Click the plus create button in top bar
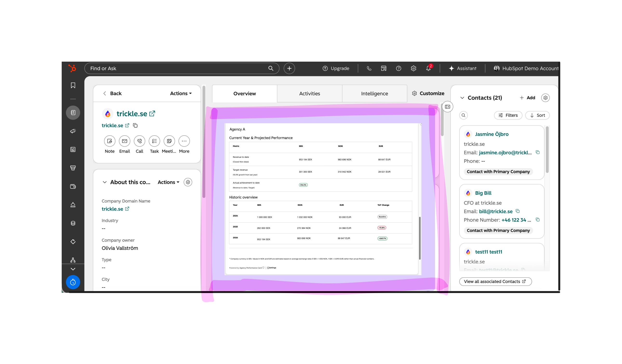Screen dimensions: 622x364 289,68
